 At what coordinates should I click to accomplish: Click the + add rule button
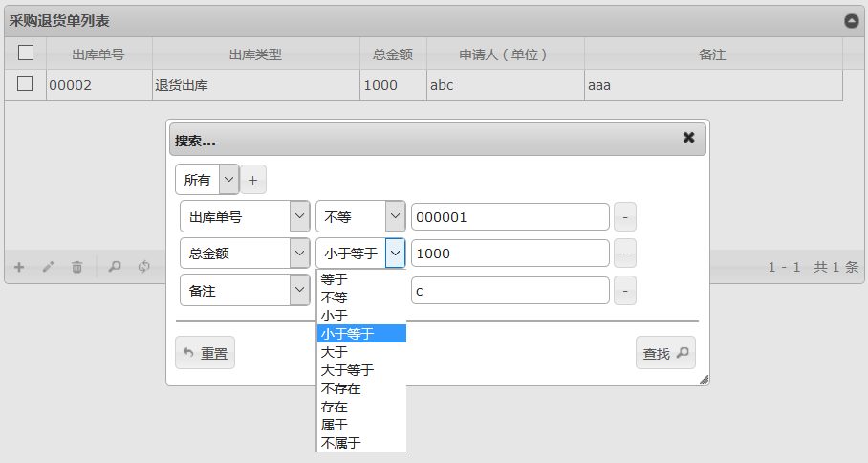tap(253, 180)
